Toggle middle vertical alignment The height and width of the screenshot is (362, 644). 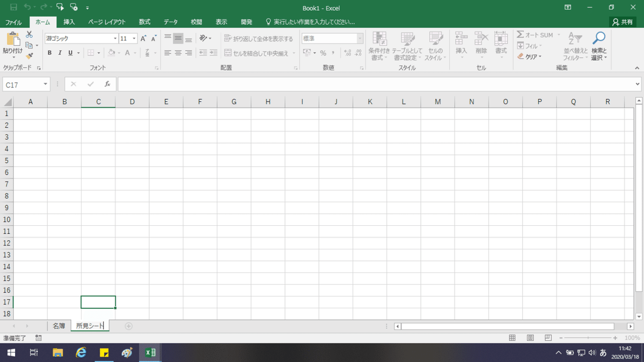(178, 39)
